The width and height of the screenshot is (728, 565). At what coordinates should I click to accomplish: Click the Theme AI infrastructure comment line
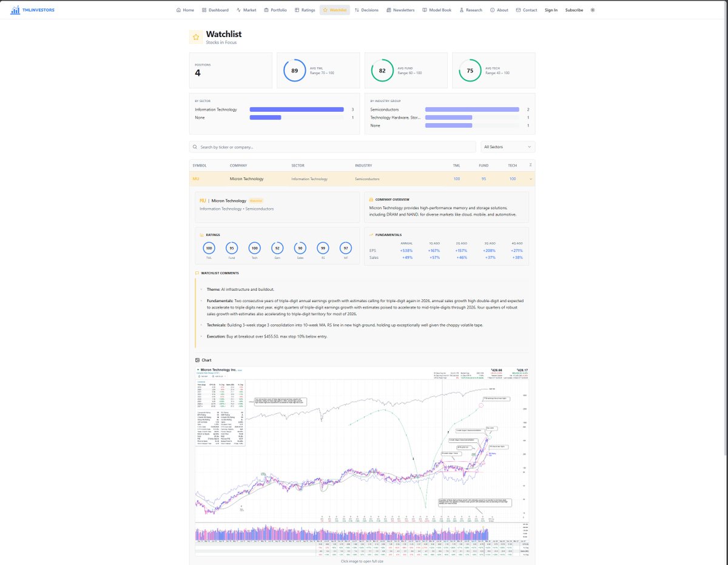pos(241,289)
